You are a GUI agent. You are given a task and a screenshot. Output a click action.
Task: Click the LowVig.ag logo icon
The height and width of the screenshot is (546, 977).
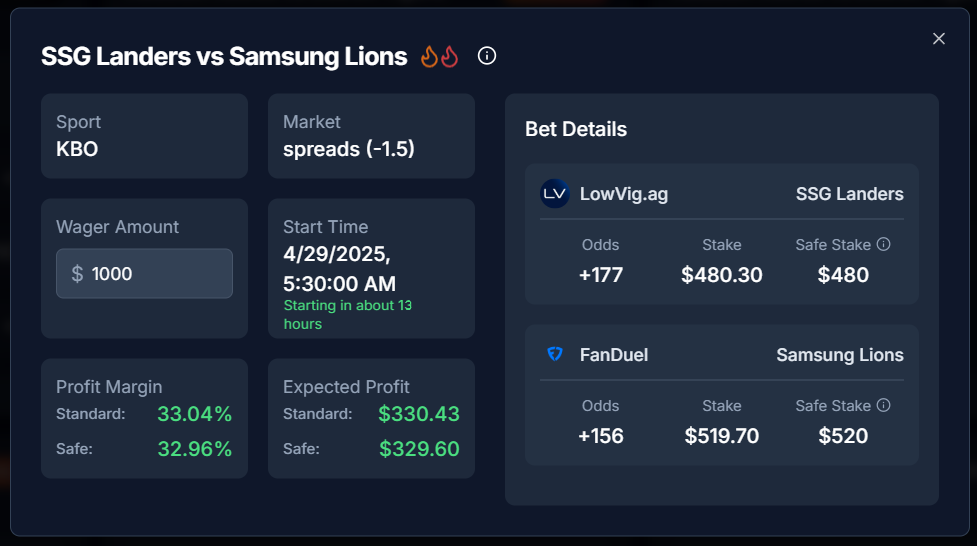[x=555, y=194]
